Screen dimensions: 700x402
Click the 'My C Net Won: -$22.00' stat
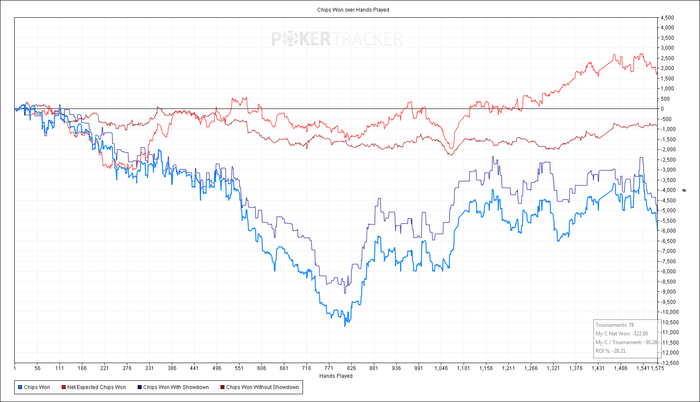[x=622, y=334]
